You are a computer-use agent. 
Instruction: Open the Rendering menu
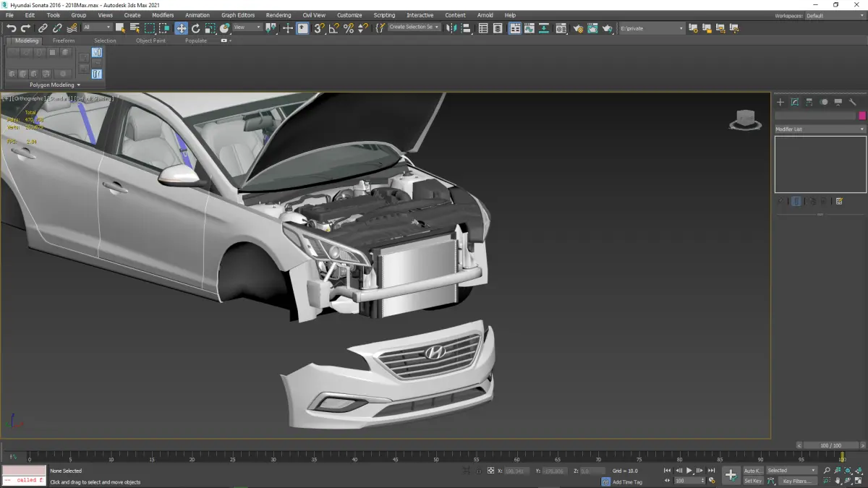pyautogui.click(x=278, y=15)
